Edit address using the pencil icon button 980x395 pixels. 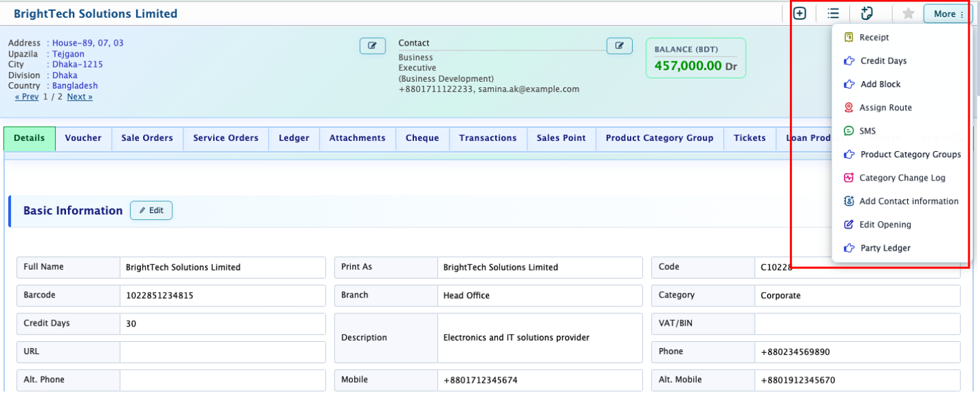pyautogui.click(x=373, y=46)
